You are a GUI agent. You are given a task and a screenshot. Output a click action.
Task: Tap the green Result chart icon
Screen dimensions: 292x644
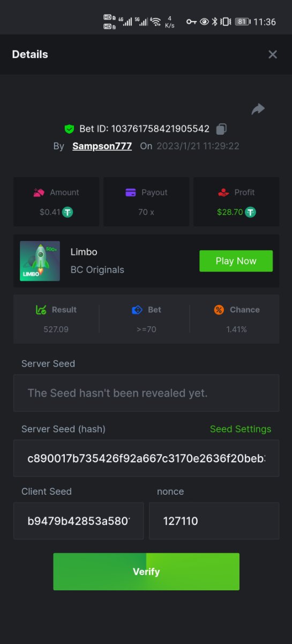click(x=41, y=310)
